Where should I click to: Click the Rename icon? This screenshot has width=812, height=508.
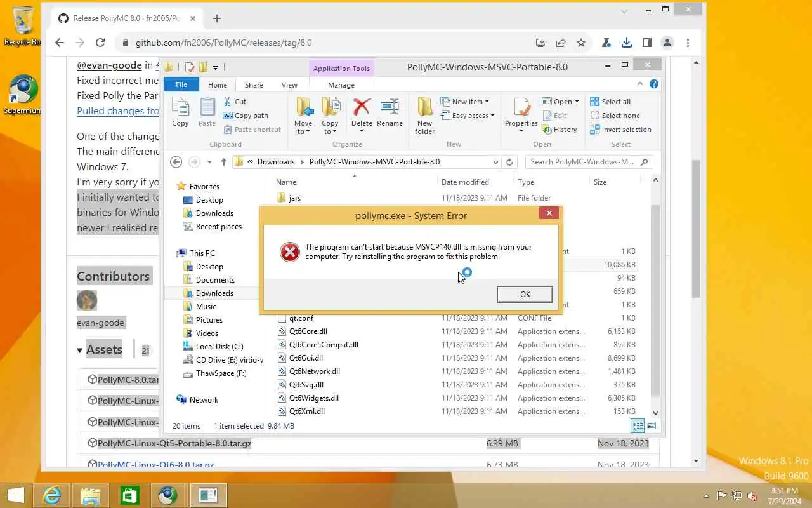pos(390,107)
